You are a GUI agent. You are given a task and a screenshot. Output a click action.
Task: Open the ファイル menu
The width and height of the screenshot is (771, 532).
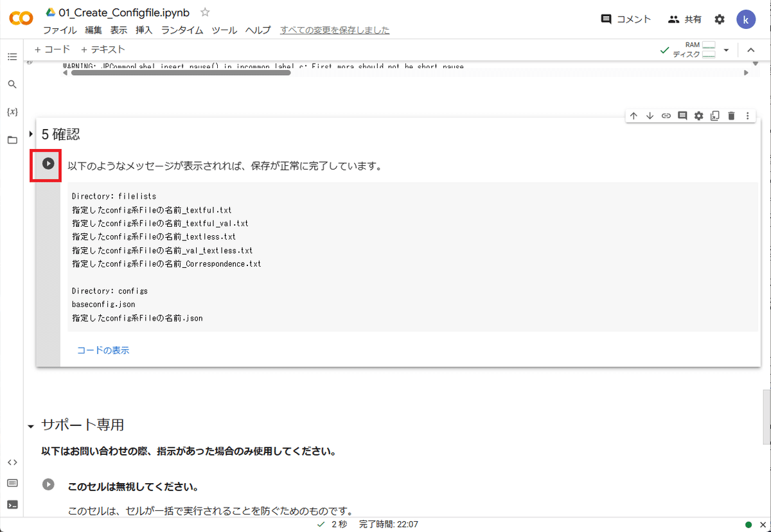click(x=60, y=30)
